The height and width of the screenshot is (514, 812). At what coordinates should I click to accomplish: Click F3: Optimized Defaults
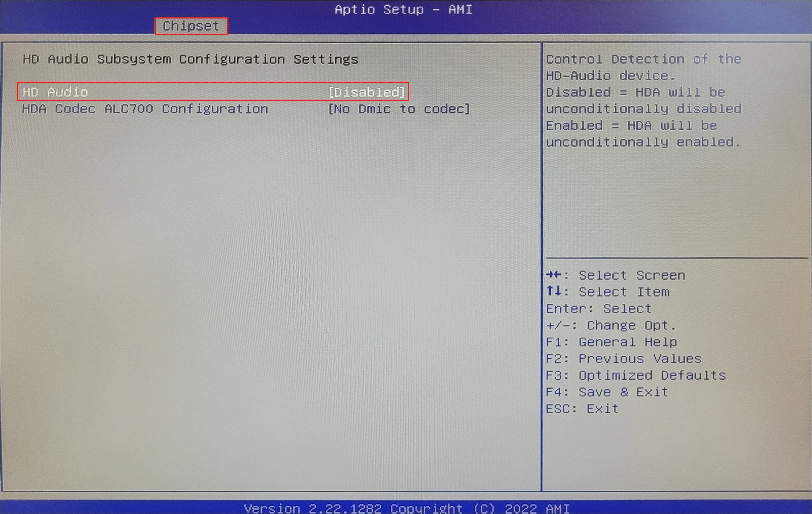coord(635,375)
